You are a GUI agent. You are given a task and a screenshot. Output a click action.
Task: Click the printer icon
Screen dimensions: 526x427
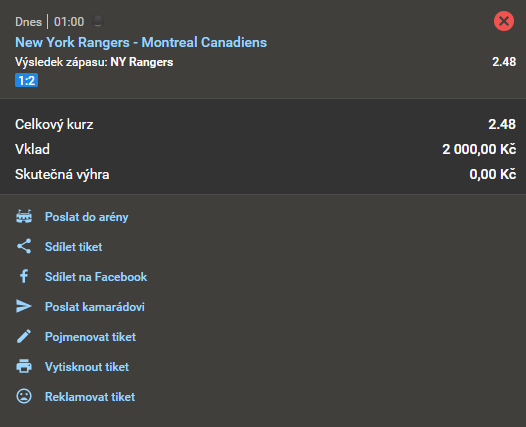tap(24, 366)
